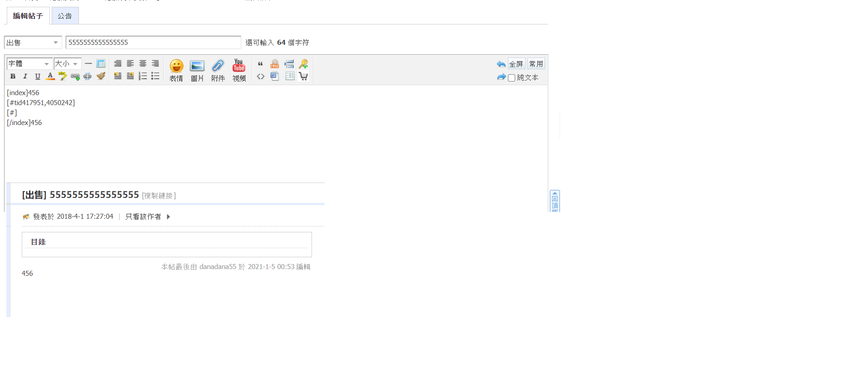Redo edit with blue forward arrow
Screen dimensions: 868x380
(501, 77)
